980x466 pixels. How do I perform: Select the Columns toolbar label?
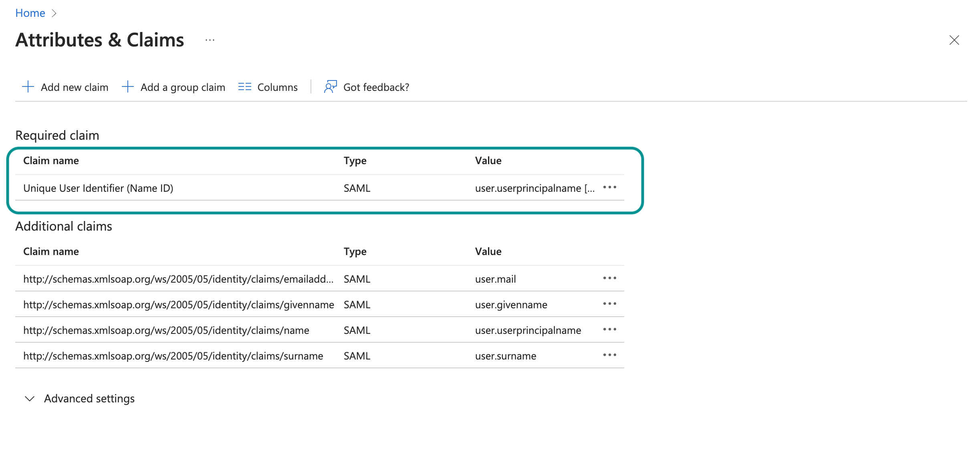coord(277,87)
